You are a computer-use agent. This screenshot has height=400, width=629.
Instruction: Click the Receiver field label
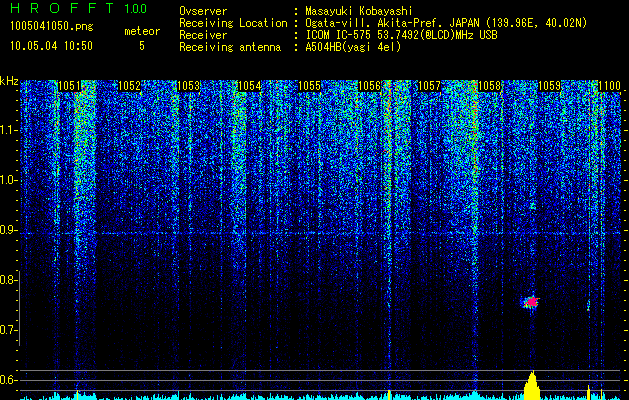click(203, 35)
